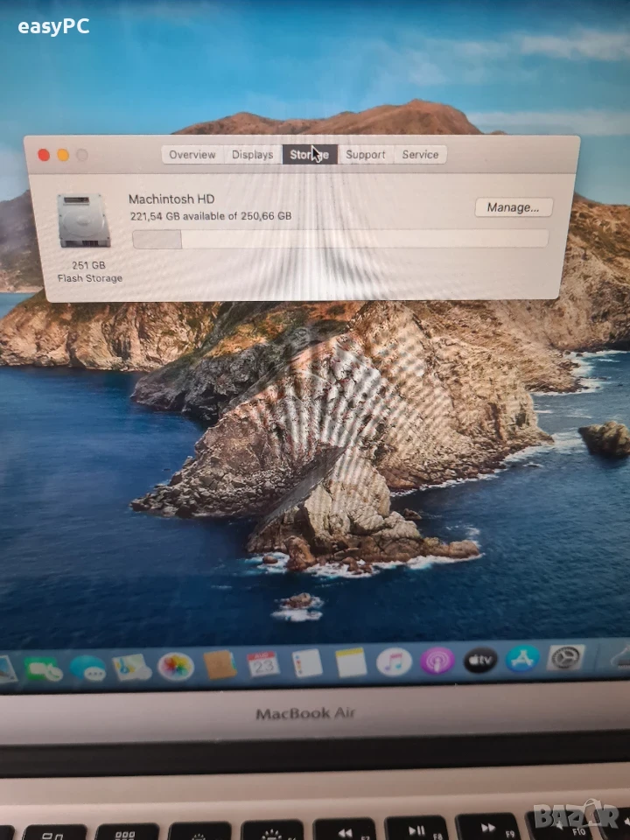The width and height of the screenshot is (630, 840).
Task: Open Contacts from the Dock
Action: (220, 665)
